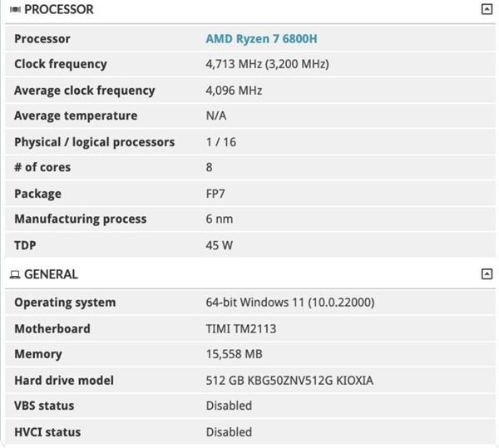Collapse the PROCESSOR section
This screenshot has height=448, width=499.
(487, 10)
